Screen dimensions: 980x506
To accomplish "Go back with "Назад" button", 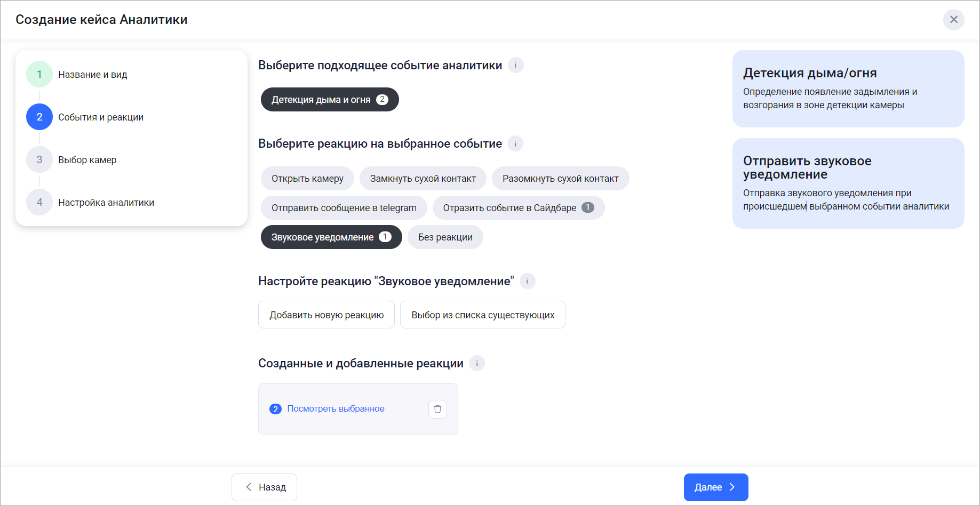I will tap(264, 487).
